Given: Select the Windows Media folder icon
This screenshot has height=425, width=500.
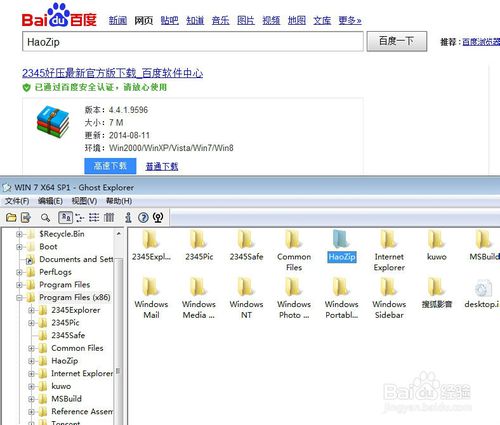Looking at the screenshot, I should (x=198, y=287).
